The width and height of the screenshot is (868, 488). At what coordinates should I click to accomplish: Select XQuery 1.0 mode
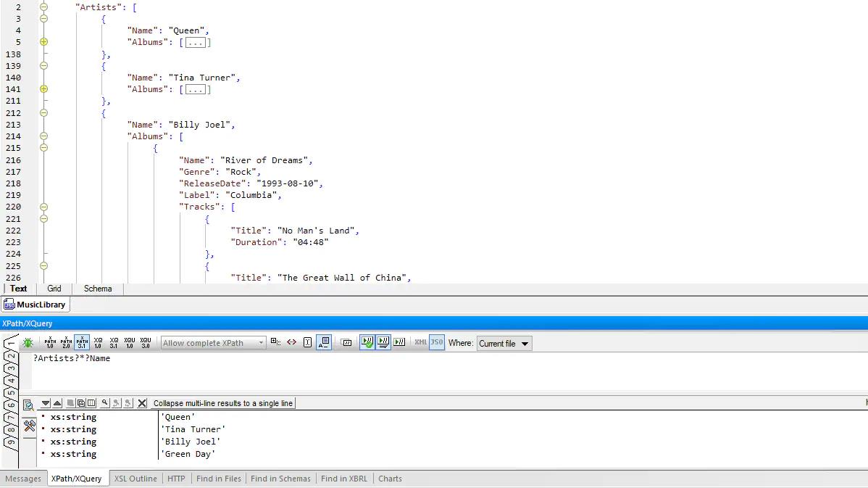[98, 343]
